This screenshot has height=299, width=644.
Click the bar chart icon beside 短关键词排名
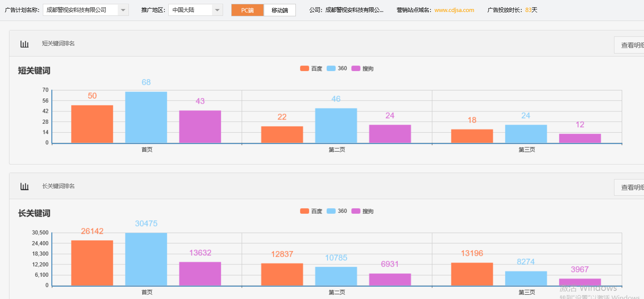(24, 43)
